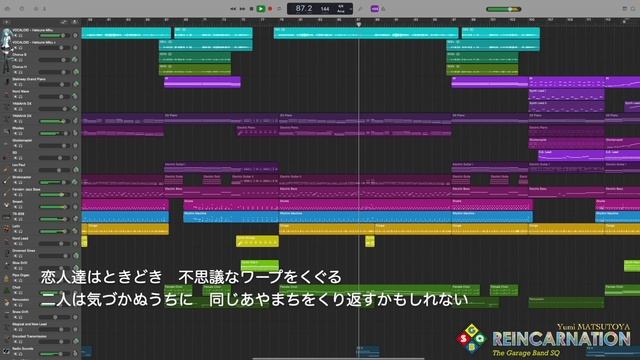Start playback with the green Play button
The image size is (640, 360).
[260, 9]
